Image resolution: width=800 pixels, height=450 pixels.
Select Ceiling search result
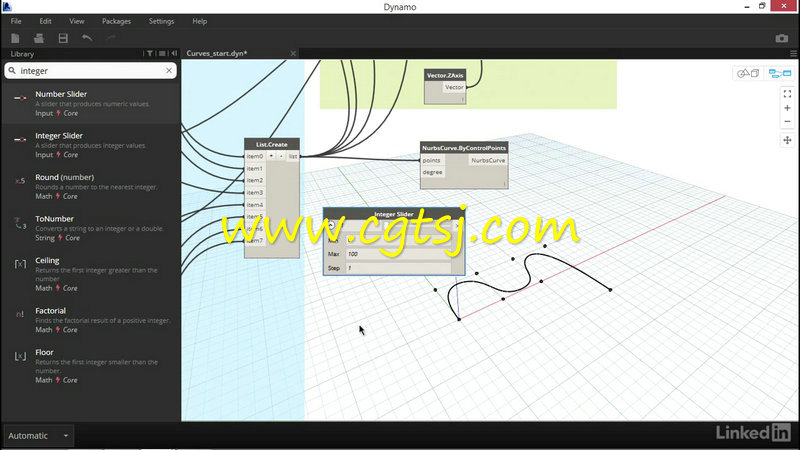[x=91, y=274]
